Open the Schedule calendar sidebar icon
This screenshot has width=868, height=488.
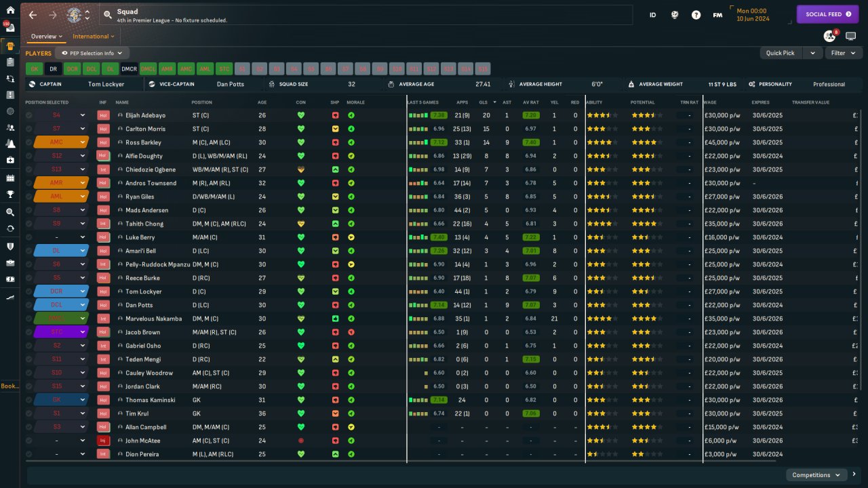(9, 178)
